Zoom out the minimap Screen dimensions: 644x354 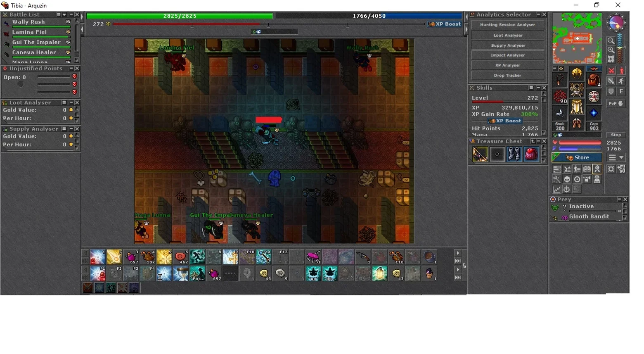tap(611, 41)
